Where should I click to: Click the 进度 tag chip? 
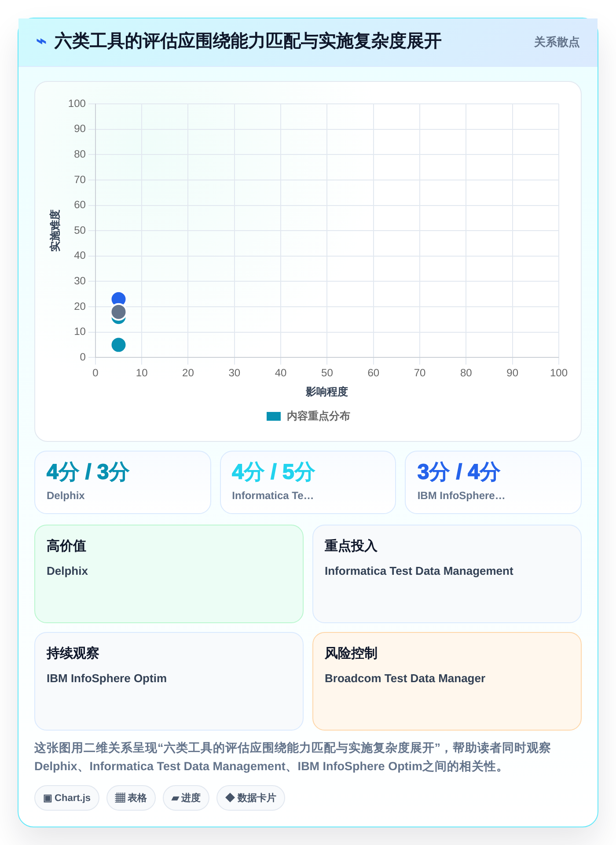(186, 798)
